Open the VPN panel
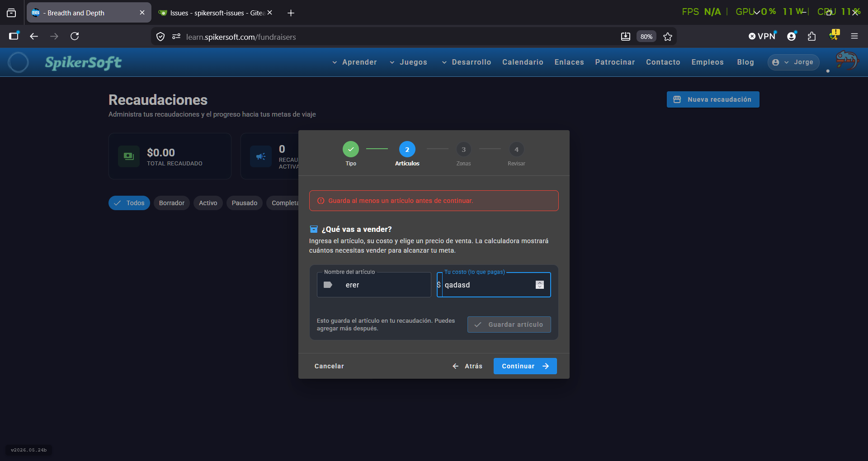This screenshot has height=461, width=868. pos(762,36)
